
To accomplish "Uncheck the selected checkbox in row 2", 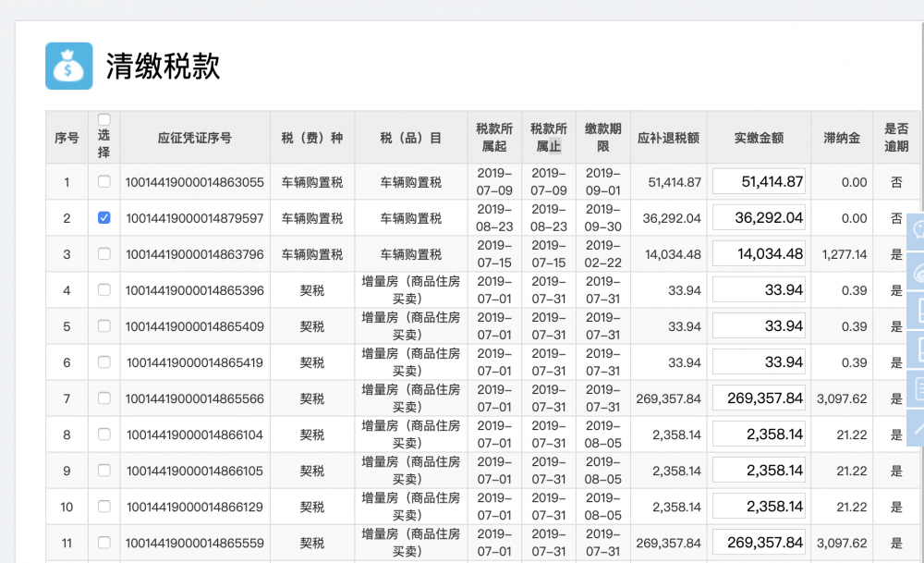I will point(103,218).
